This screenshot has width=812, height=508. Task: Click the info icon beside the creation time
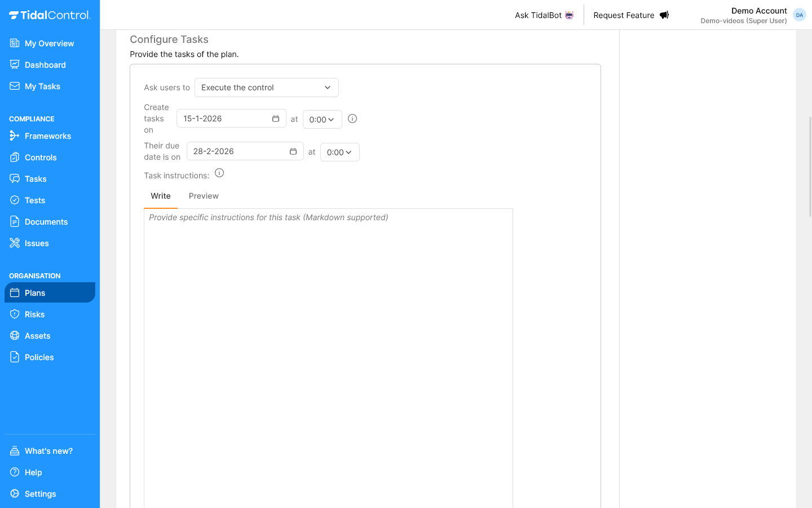(x=352, y=119)
